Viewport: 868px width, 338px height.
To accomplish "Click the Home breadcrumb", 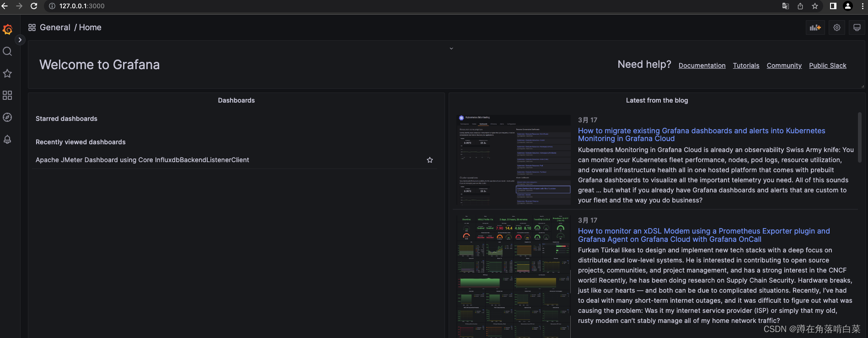I will (x=90, y=27).
